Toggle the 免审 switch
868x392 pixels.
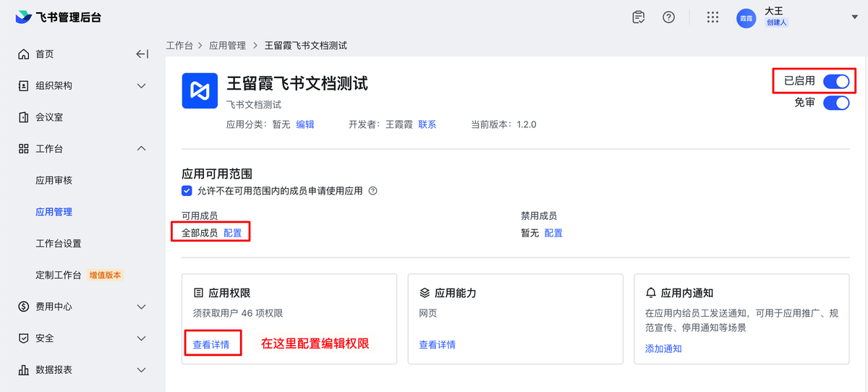[835, 103]
